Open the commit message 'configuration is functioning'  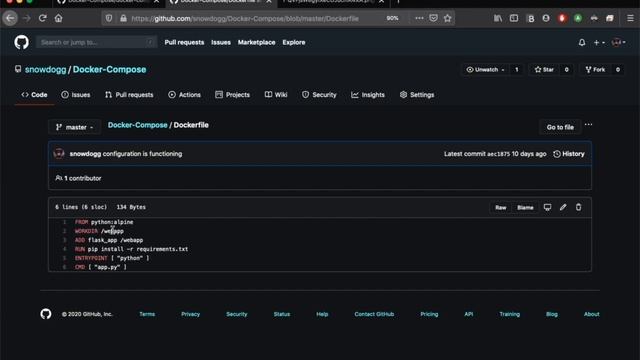click(142, 154)
